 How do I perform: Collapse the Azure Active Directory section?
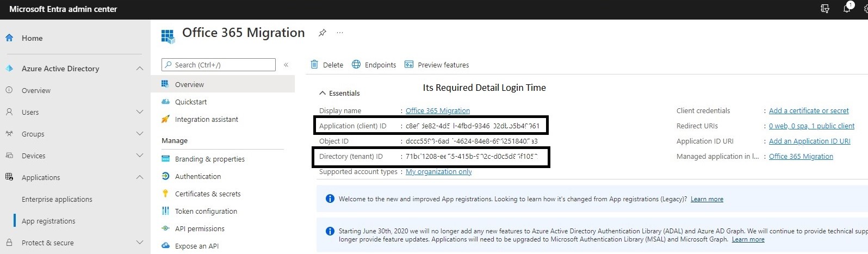(x=140, y=69)
